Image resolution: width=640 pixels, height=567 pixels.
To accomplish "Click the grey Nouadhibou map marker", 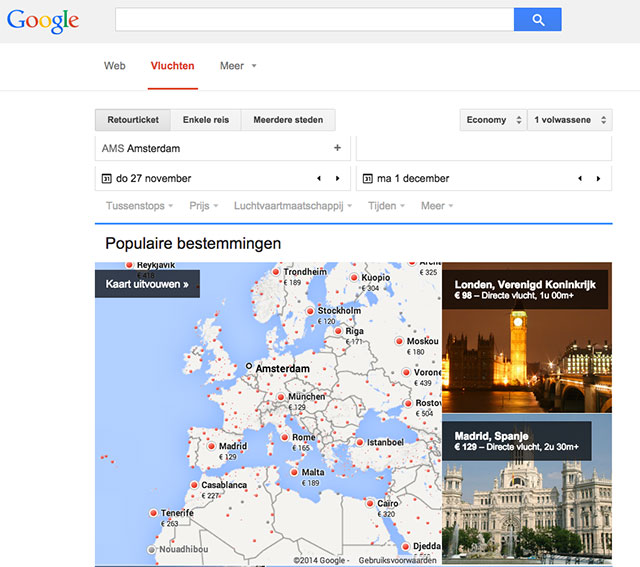I will coord(152,549).
